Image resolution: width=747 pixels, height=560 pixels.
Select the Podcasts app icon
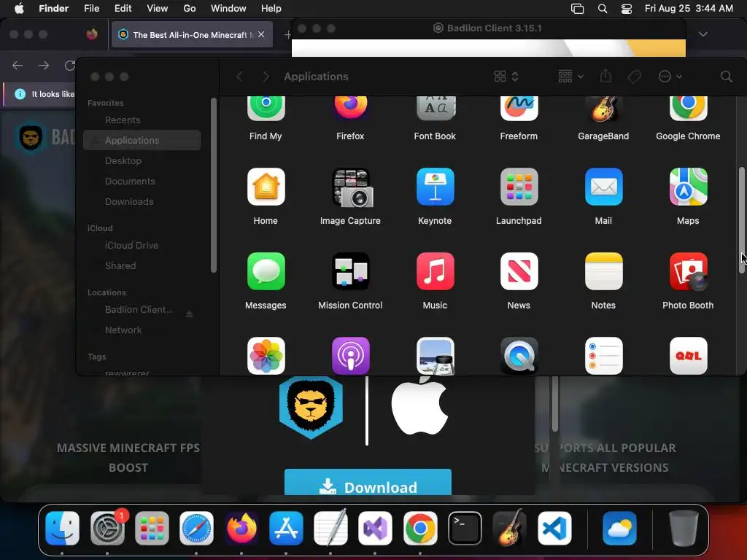coord(350,356)
